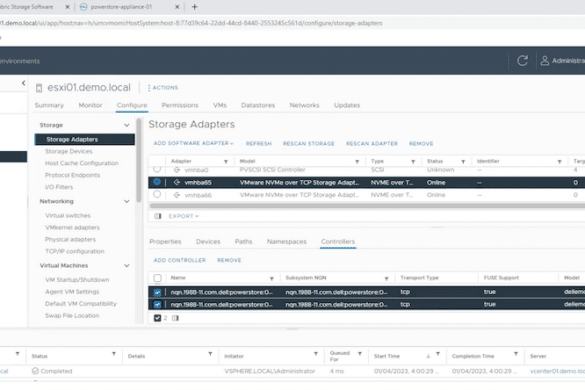Viewport: 585px width, 390px height.
Task: Collapse the Virtual Machines section
Action: (127, 265)
